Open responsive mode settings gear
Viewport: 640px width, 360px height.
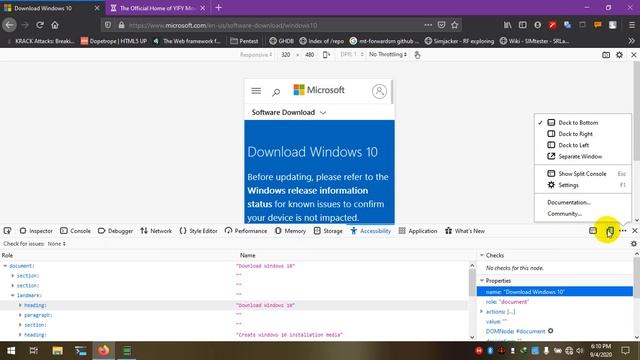pyautogui.click(x=619, y=55)
